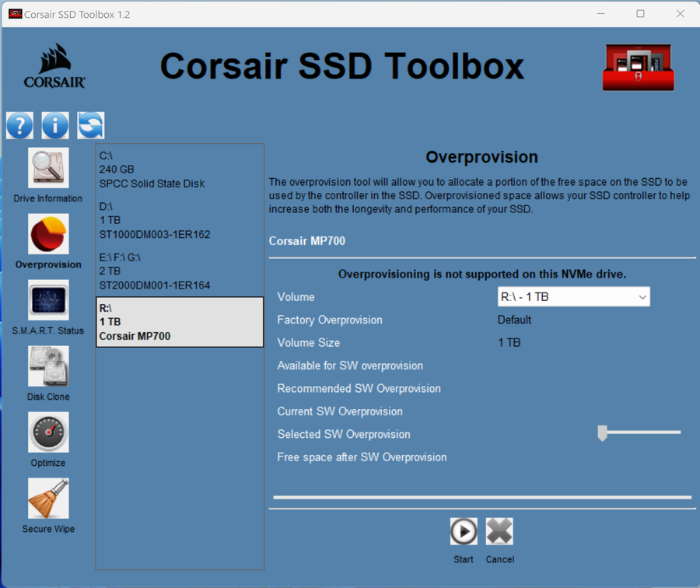Select the C:\ 240 GB SPCC drive
Viewport: 700px width, 588px height.
[x=180, y=170]
